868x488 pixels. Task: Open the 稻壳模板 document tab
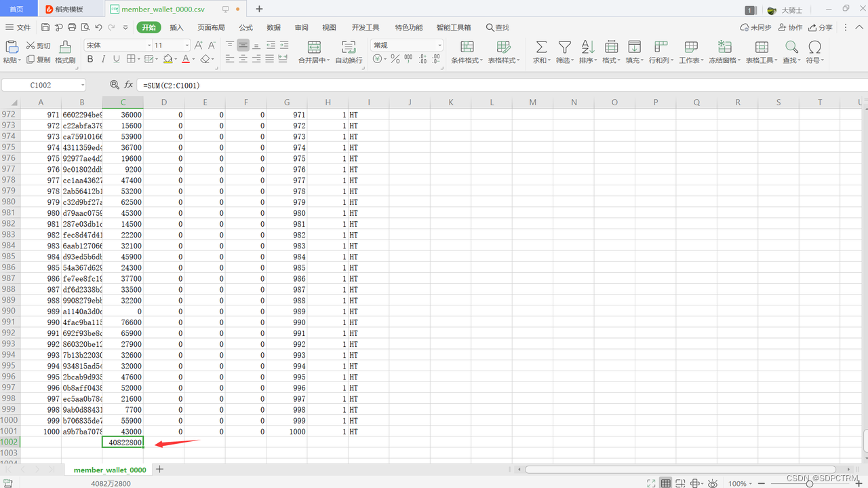(70, 10)
